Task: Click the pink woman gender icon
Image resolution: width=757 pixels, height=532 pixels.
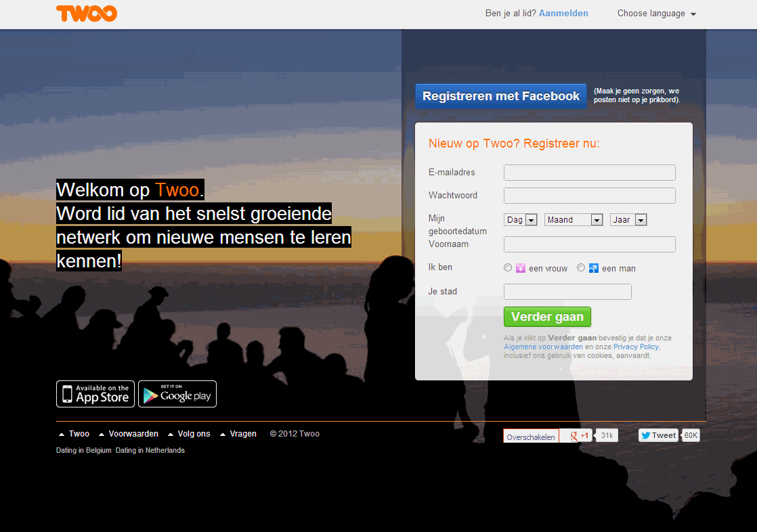Action: [521, 268]
